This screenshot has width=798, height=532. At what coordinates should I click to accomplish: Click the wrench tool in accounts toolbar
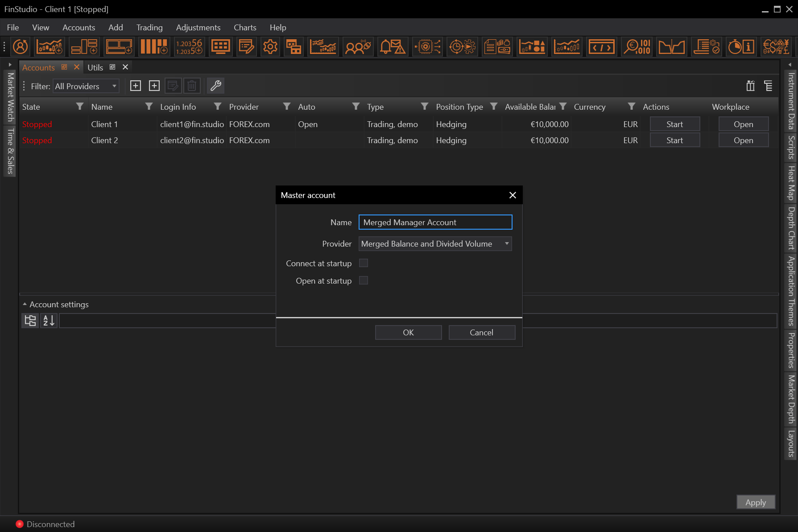click(216, 86)
